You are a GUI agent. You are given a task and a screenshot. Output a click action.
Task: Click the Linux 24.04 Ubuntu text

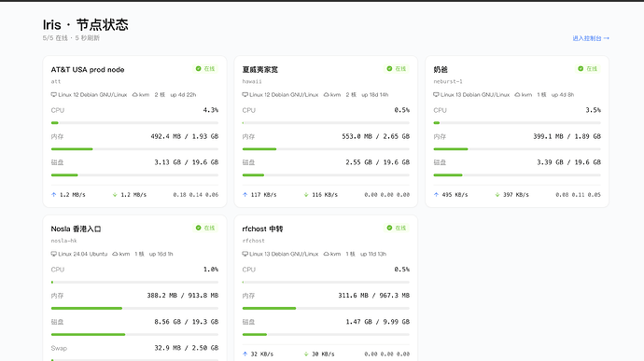point(82,255)
